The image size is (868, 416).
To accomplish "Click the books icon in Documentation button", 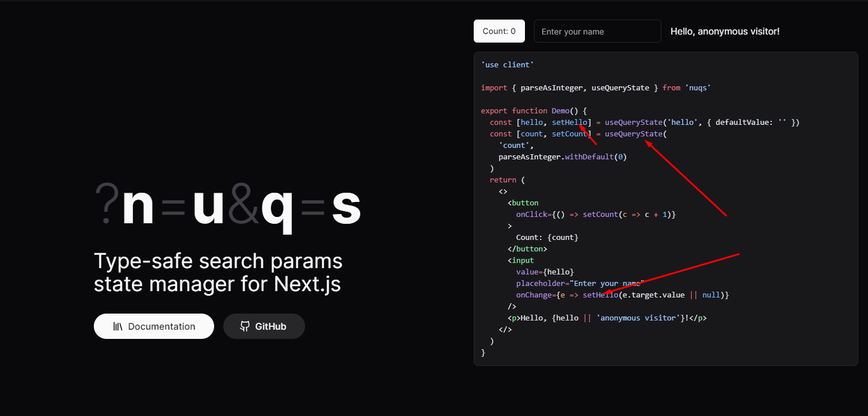I will (x=118, y=326).
